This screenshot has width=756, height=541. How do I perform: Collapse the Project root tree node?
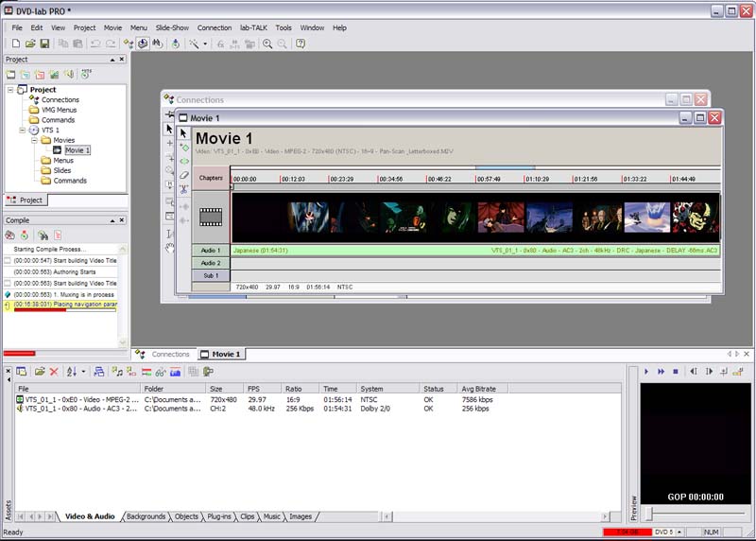(10, 90)
